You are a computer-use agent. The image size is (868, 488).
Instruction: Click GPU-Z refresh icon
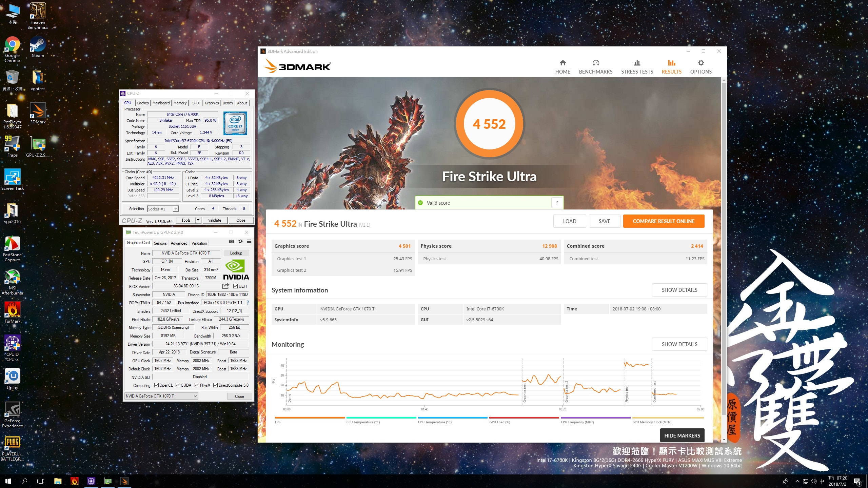[x=240, y=241]
